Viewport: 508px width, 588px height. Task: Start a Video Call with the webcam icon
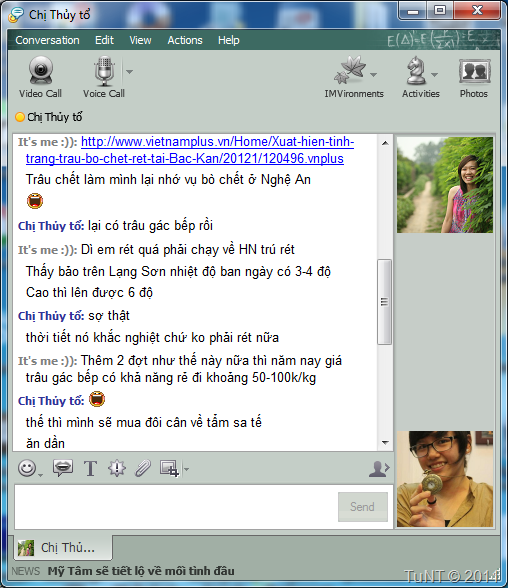coord(40,70)
